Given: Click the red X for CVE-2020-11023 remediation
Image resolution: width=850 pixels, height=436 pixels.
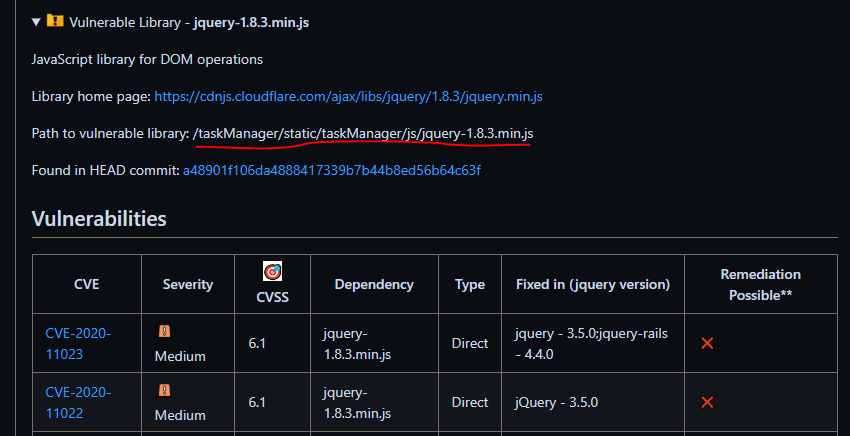Looking at the screenshot, I should [707, 343].
